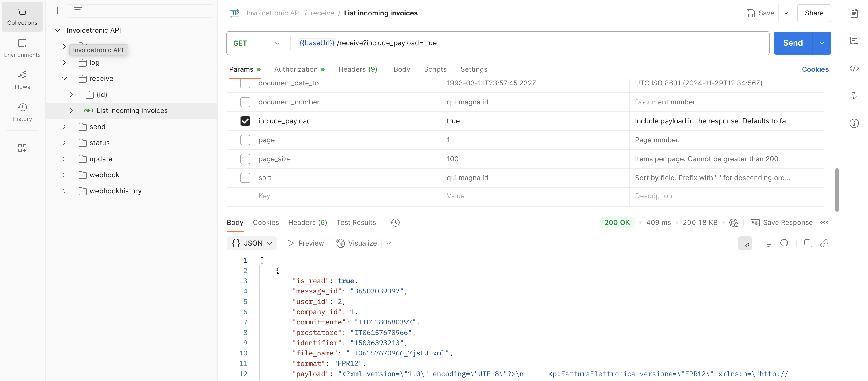This screenshot has width=868, height=381.
Task: Click the blue Send button
Action: point(792,43)
